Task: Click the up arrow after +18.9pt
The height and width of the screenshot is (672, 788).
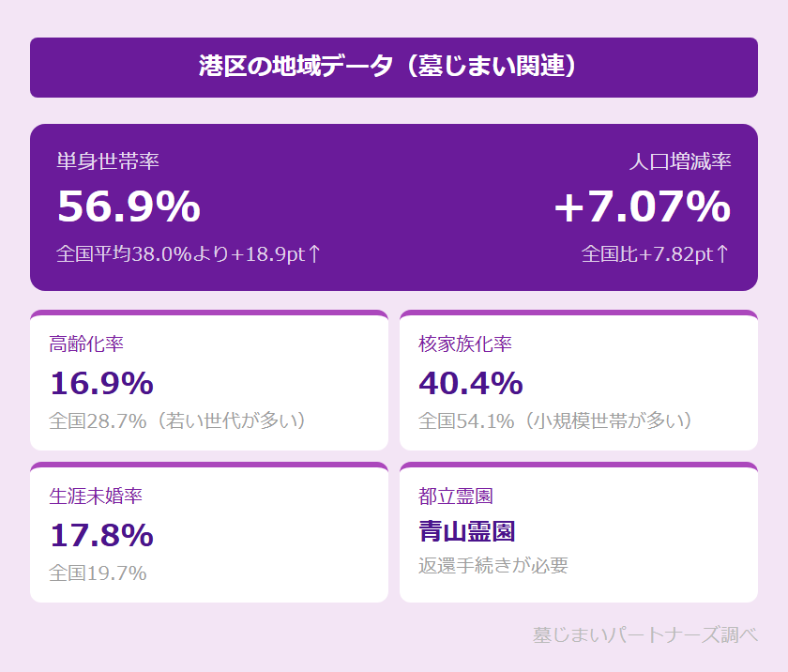Action: pyautogui.click(x=313, y=253)
